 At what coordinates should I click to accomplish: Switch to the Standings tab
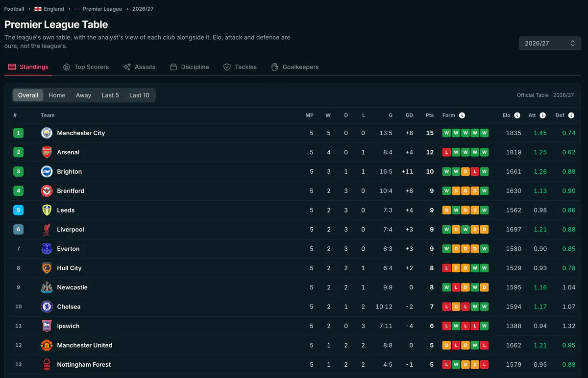tap(28, 67)
